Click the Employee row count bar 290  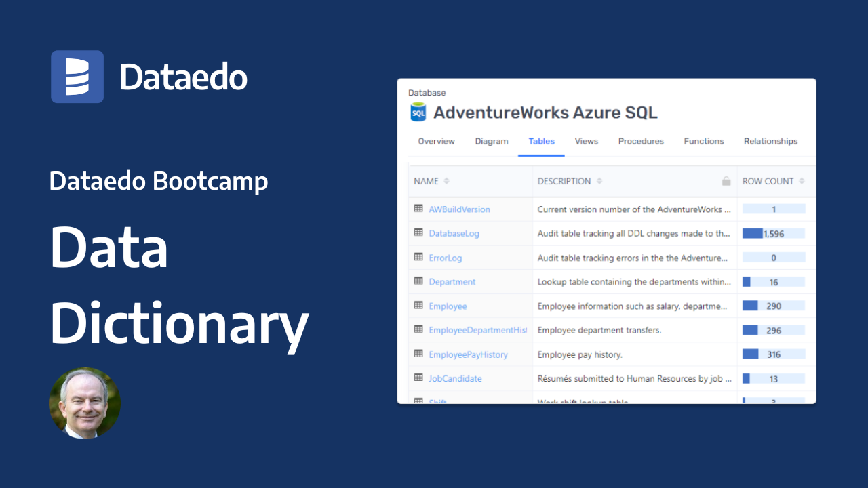click(774, 306)
